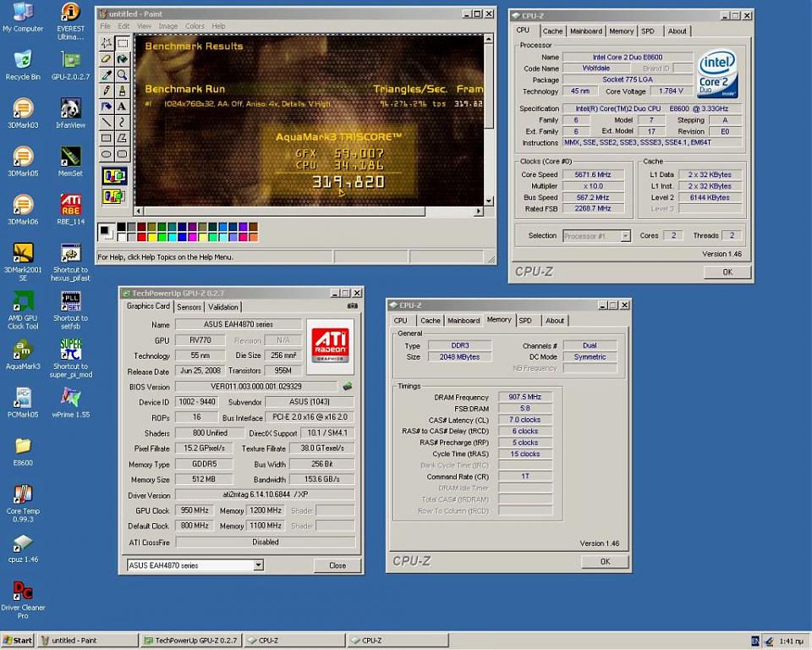Pick the bright red color in Paint's palette
The image size is (812, 650).
point(141,237)
